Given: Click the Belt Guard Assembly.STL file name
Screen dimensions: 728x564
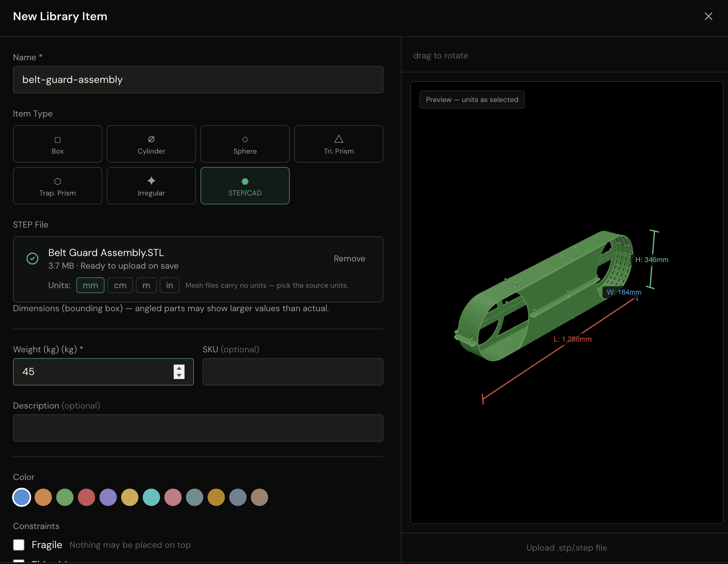Looking at the screenshot, I should [106, 252].
